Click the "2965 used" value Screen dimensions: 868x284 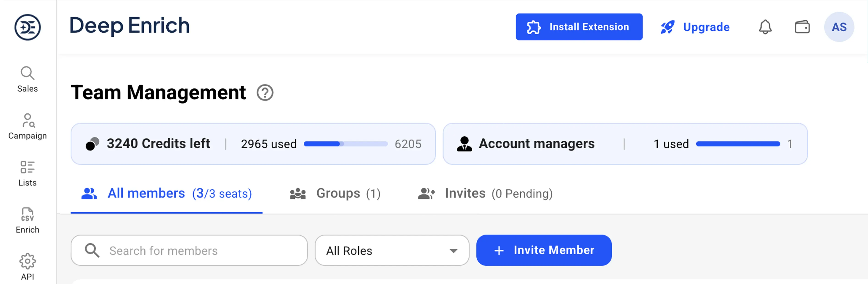click(x=269, y=144)
